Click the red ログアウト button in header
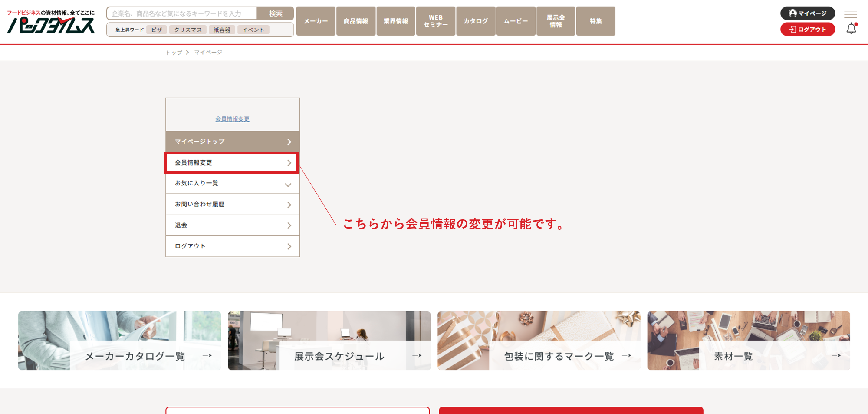The height and width of the screenshot is (414, 868). [807, 30]
